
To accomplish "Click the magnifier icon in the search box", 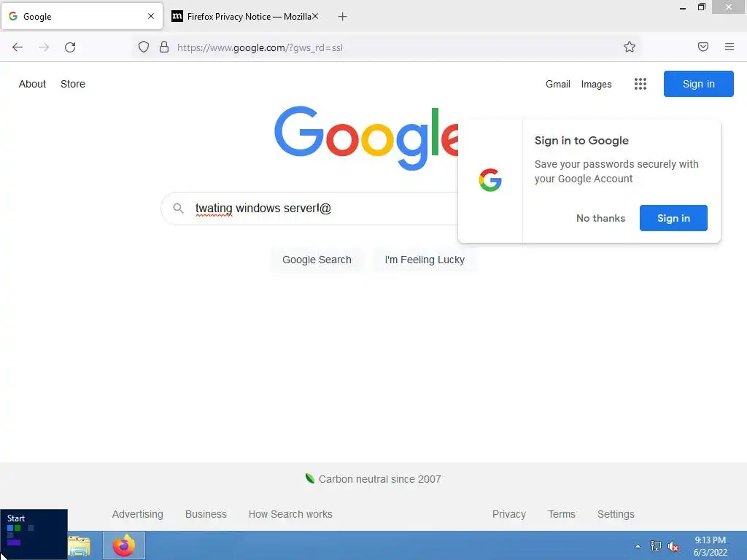I will (178, 208).
